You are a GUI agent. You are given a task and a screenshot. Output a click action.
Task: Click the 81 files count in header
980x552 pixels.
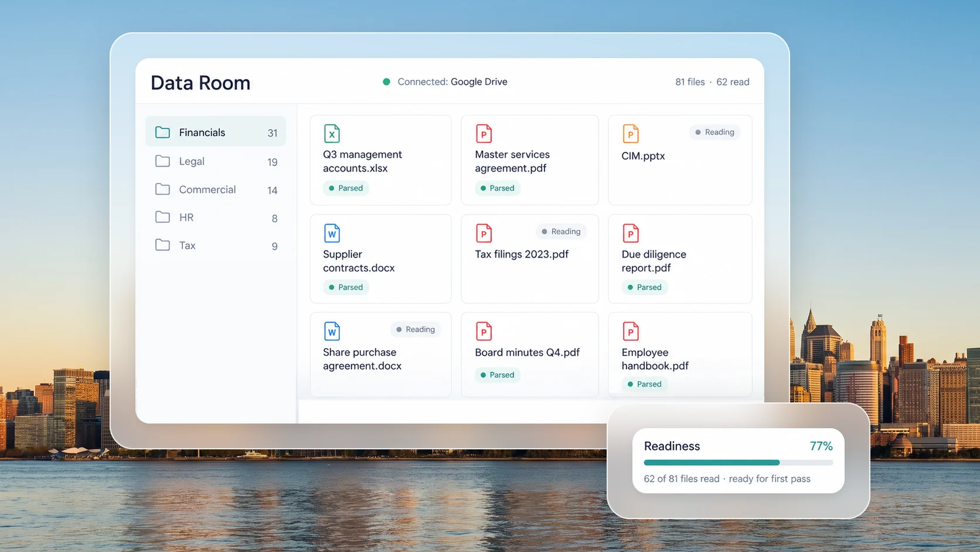690,82
